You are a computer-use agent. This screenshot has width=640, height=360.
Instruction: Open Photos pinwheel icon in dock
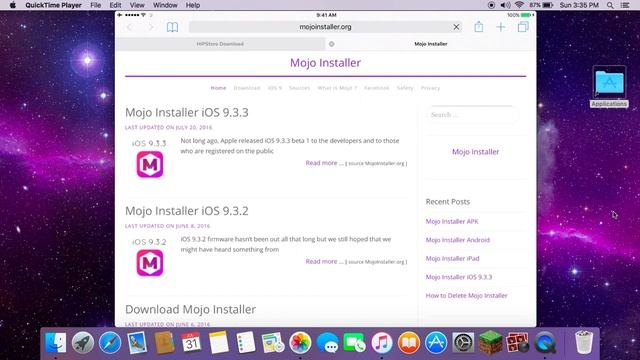(x=300, y=342)
